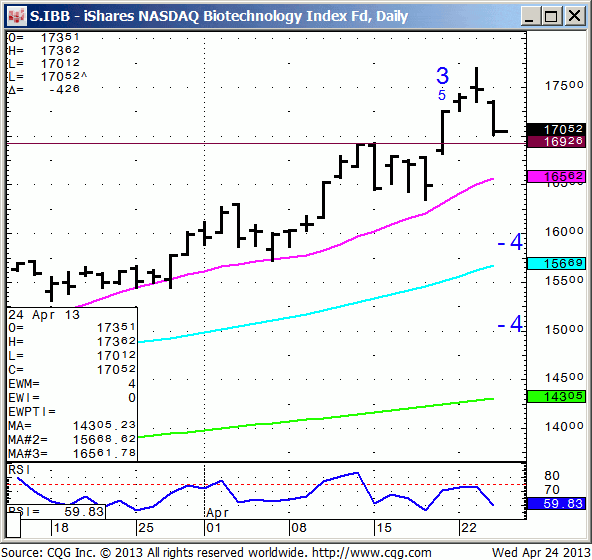Click the 15 date label on time axis
Screen dimensions: 592x560
(384, 528)
